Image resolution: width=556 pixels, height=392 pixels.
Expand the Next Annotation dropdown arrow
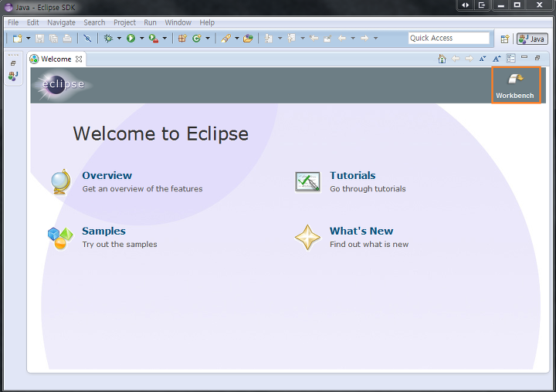280,39
